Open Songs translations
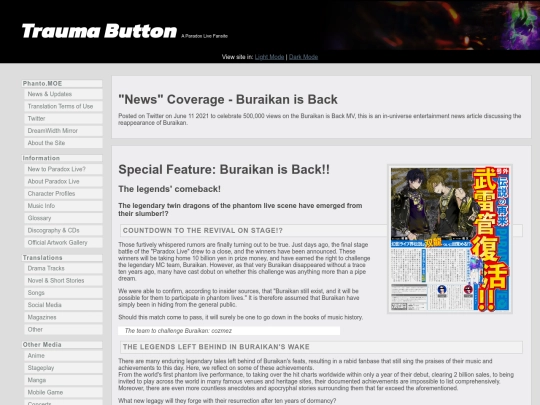This screenshot has width=540, height=405. click(x=63, y=293)
